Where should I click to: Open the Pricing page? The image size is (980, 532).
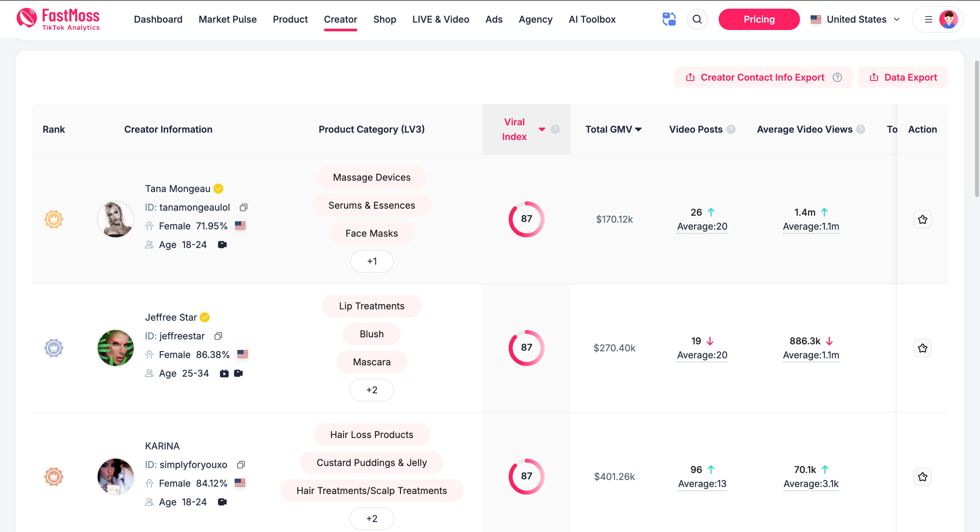click(x=759, y=19)
